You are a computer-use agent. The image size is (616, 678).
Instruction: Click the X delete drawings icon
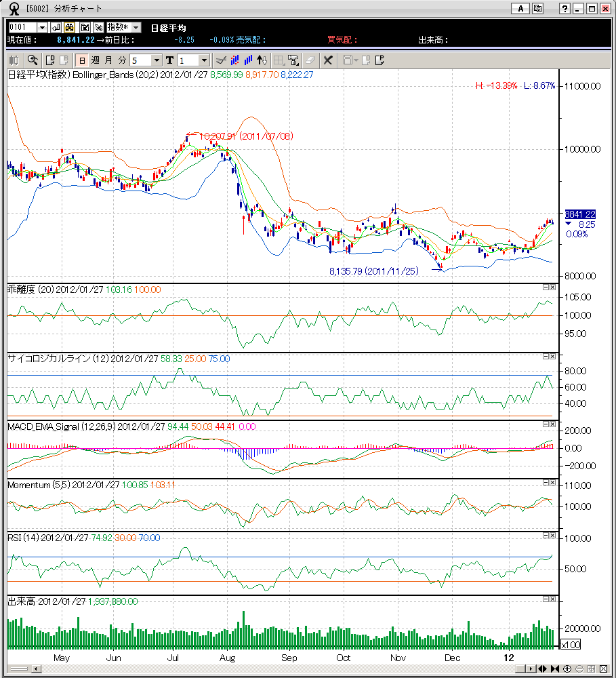(328, 60)
